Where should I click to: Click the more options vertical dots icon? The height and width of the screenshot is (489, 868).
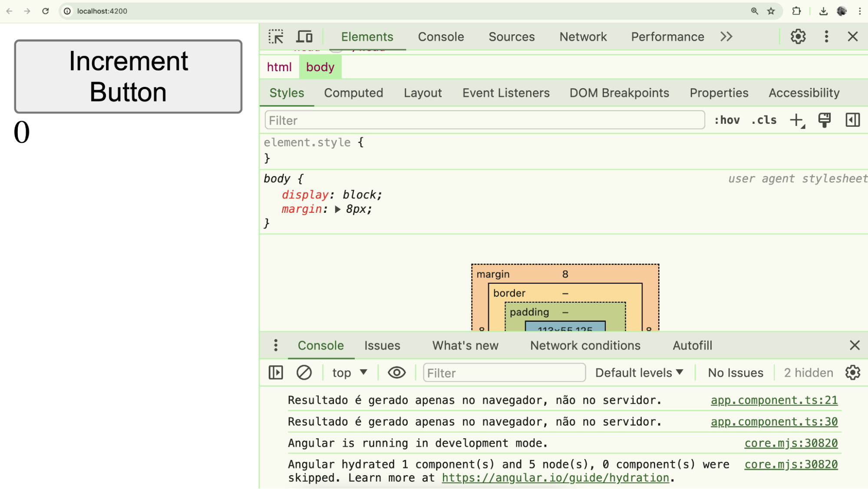[x=827, y=36]
